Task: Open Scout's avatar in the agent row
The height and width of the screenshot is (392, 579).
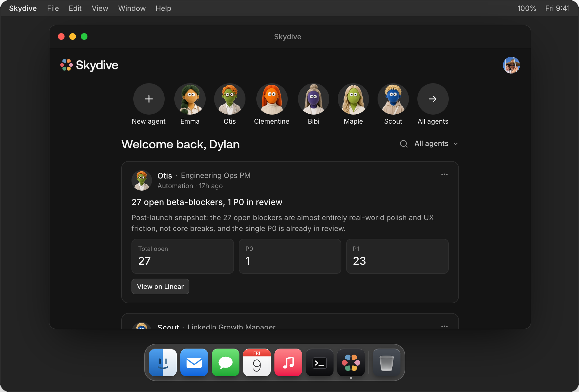Action: click(393, 99)
